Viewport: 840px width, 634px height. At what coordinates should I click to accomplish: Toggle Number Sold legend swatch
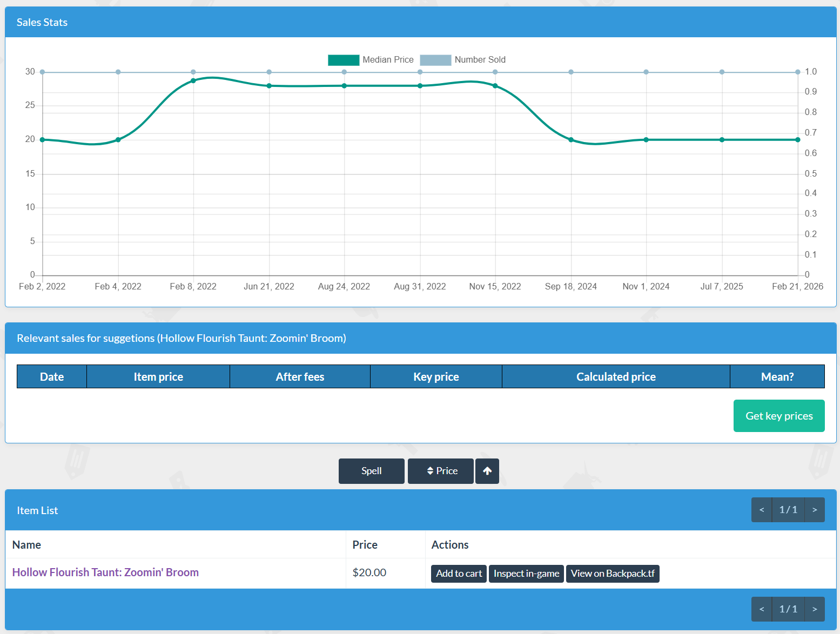(435, 60)
